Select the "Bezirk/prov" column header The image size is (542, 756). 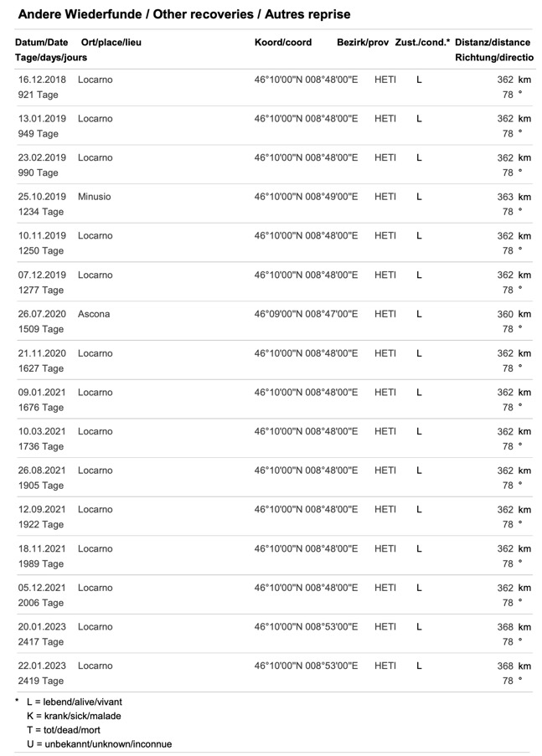[363, 43]
